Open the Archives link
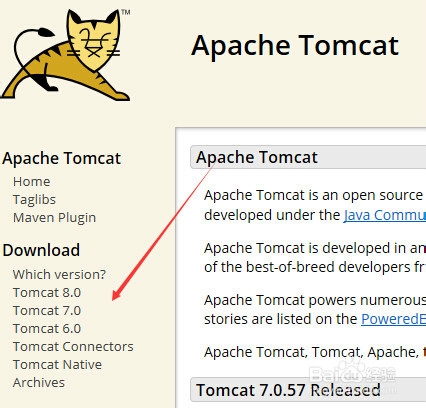The width and height of the screenshot is (426, 408). point(39,382)
